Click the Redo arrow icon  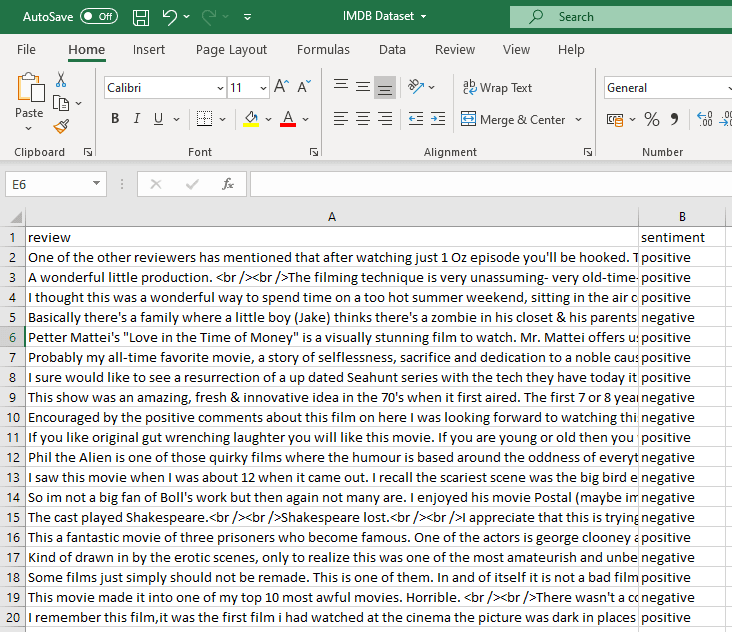pyautogui.click(x=209, y=17)
